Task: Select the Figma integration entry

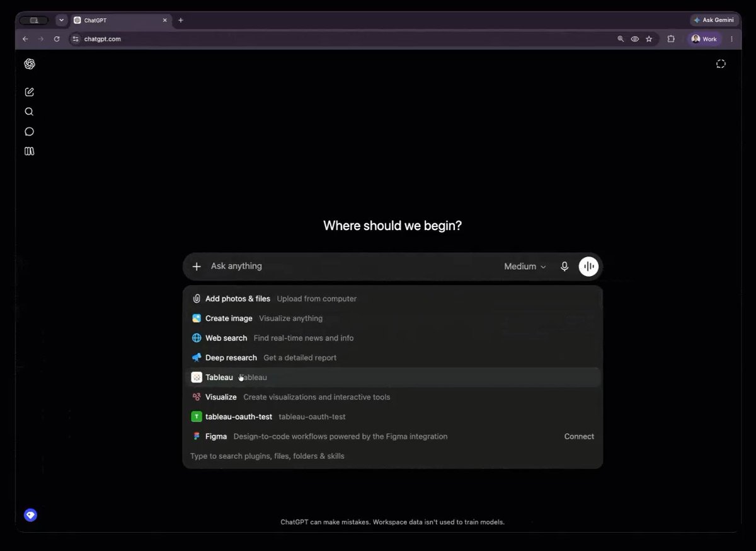Action: [392, 436]
